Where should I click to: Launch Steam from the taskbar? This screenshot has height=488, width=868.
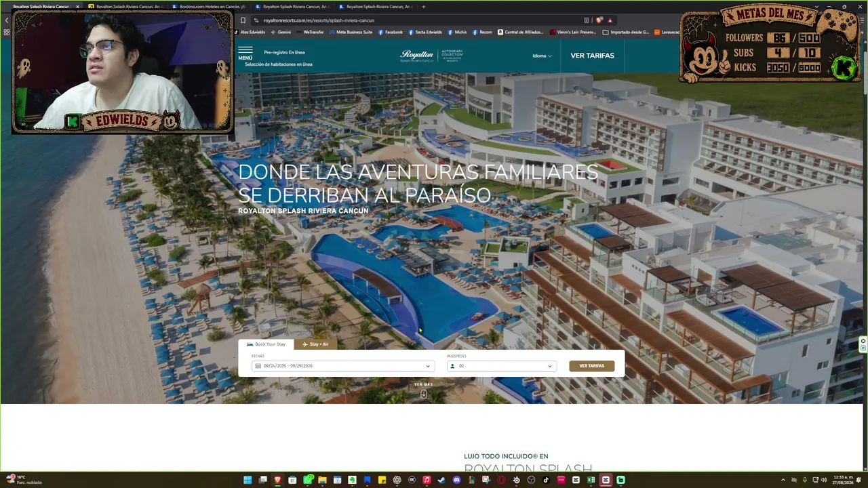441,480
